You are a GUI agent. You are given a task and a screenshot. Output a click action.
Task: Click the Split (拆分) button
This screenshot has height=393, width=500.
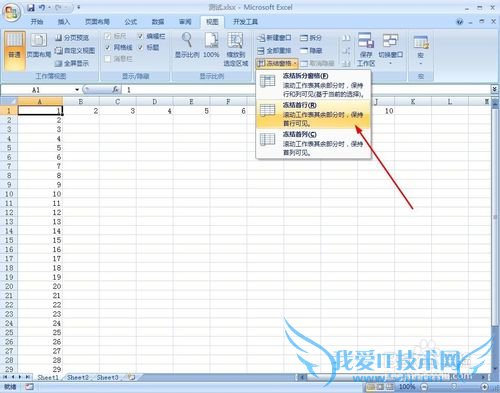pyautogui.click(x=310, y=38)
